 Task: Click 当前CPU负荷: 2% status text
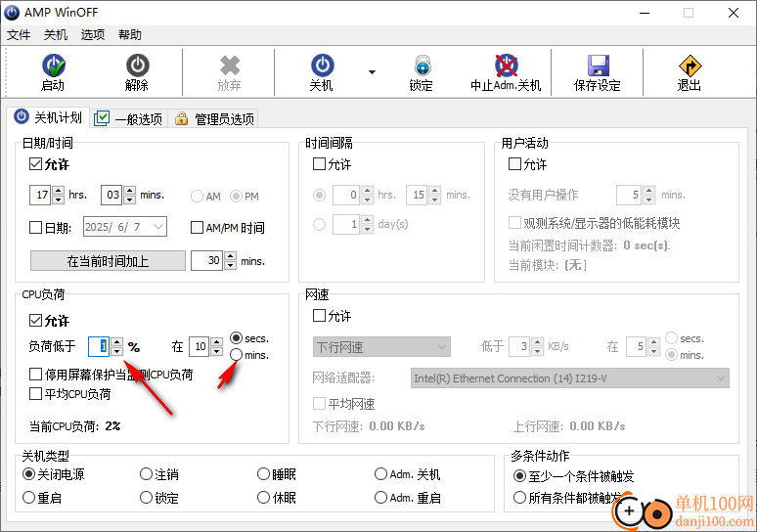tap(75, 426)
